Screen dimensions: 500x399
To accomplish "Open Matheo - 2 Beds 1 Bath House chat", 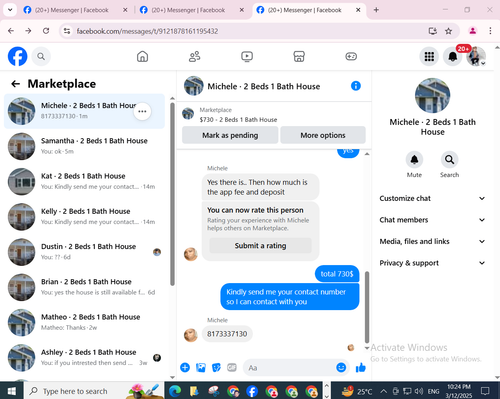I will tap(84, 323).
